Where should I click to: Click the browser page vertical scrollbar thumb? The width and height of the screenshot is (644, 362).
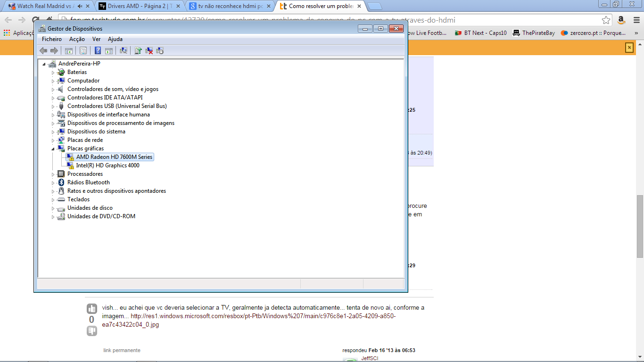pos(640,226)
